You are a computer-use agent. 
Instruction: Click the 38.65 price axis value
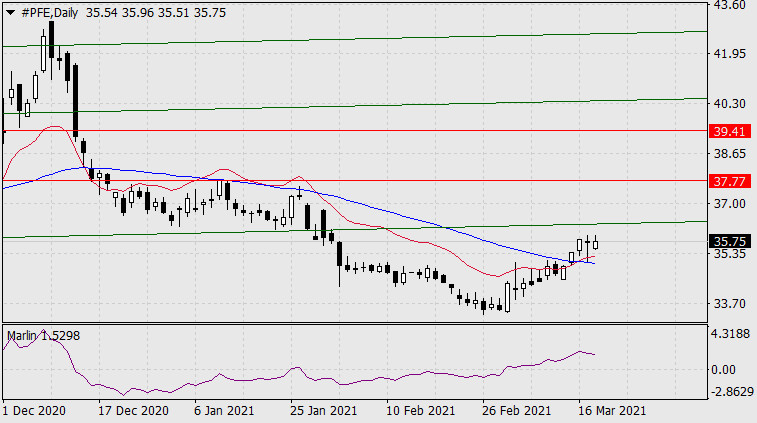(x=729, y=154)
